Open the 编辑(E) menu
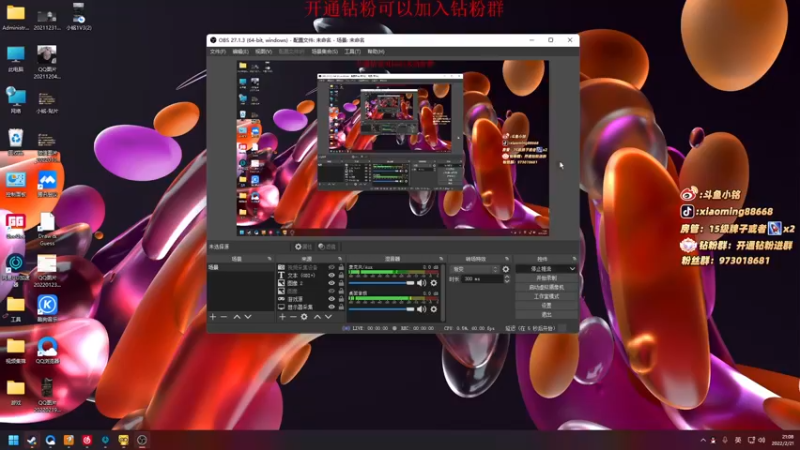Screen dimensions: 800x450 point(240,52)
